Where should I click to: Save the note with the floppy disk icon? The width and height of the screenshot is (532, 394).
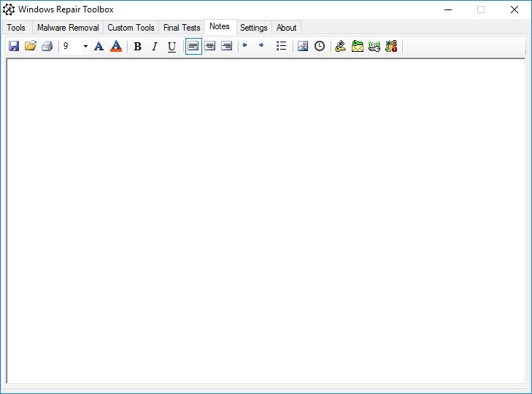(x=14, y=46)
